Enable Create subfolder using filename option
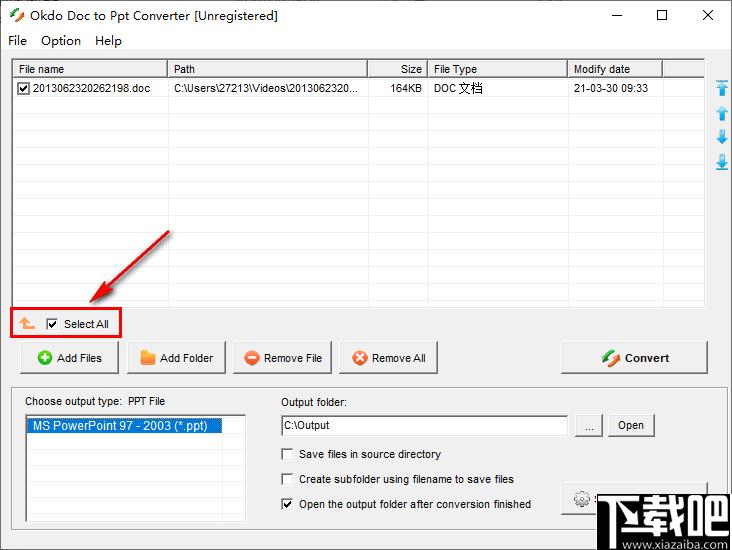The width and height of the screenshot is (732, 550). point(287,479)
